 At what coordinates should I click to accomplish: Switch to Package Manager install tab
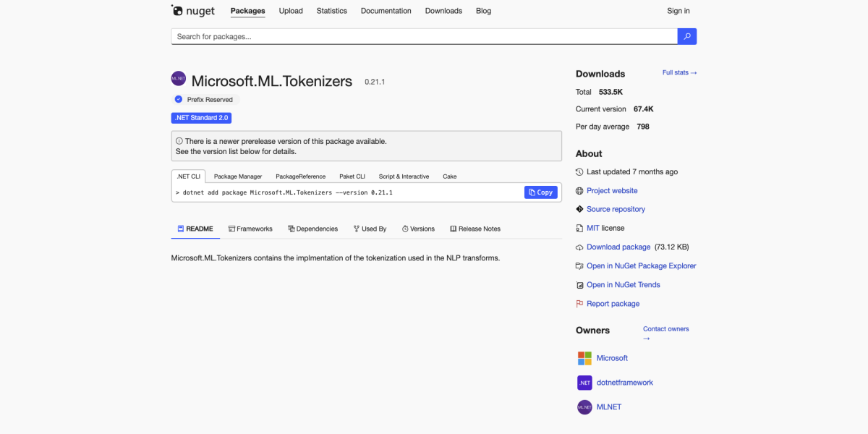pos(238,176)
